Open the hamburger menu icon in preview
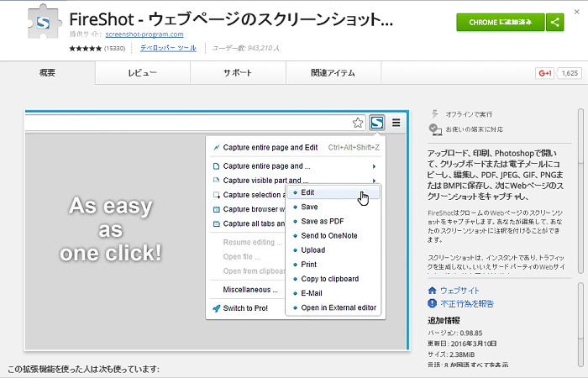588x378 pixels. (396, 123)
